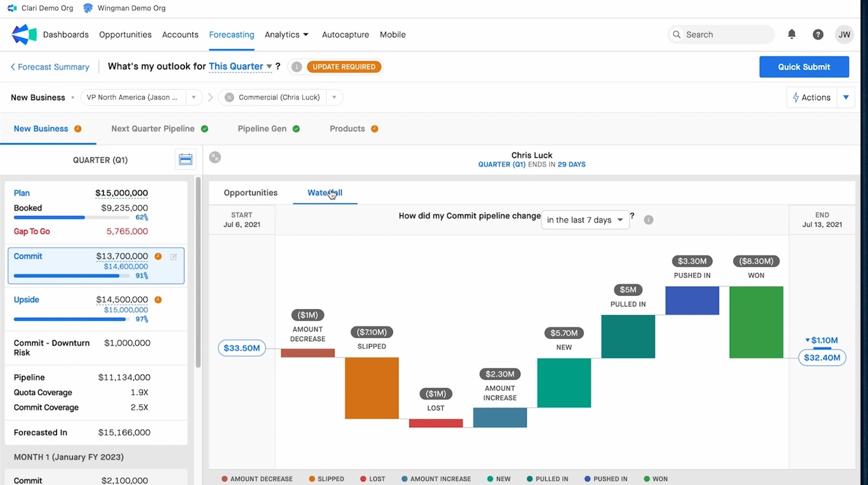The width and height of the screenshot is (868, 485).
Task: Click the orange indicator beside Commit amount
Action: (x=158, y=256)
